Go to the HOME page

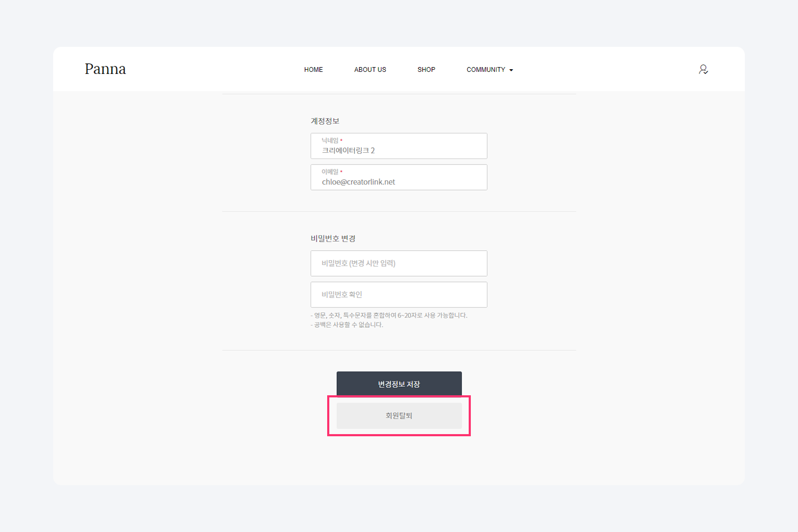[313, 70]
